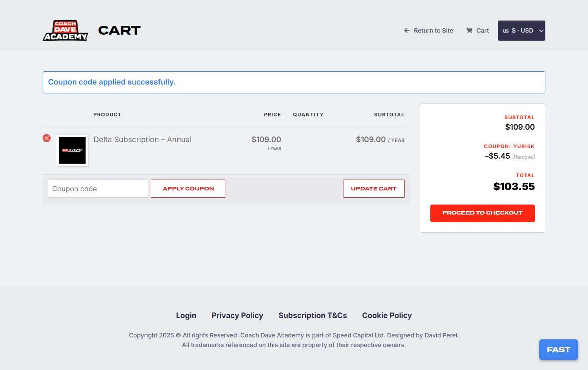
Task: Click the $103.55 total amount
Action: click(514, 187)
